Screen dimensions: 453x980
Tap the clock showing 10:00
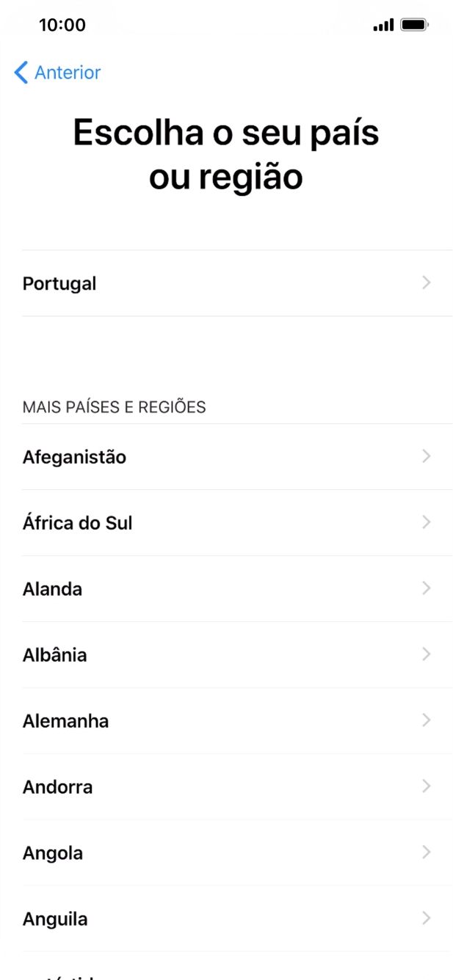[54, 23]
